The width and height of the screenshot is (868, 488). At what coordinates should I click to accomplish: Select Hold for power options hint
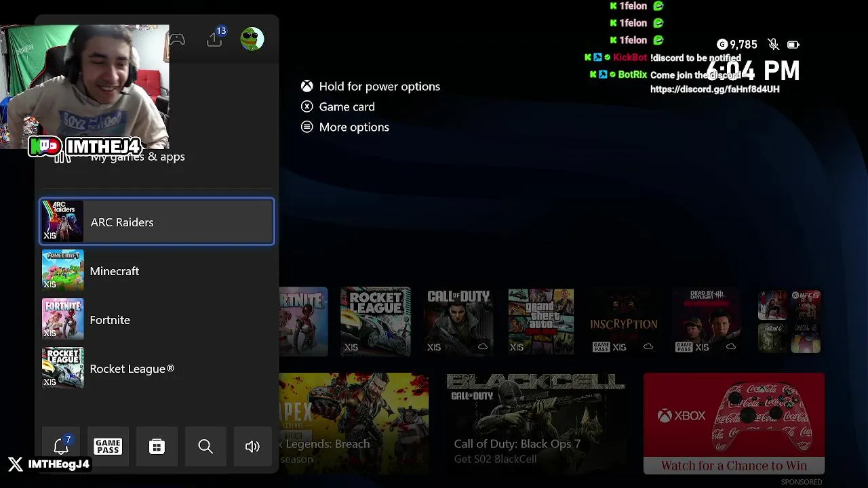[x=371, y=86]
